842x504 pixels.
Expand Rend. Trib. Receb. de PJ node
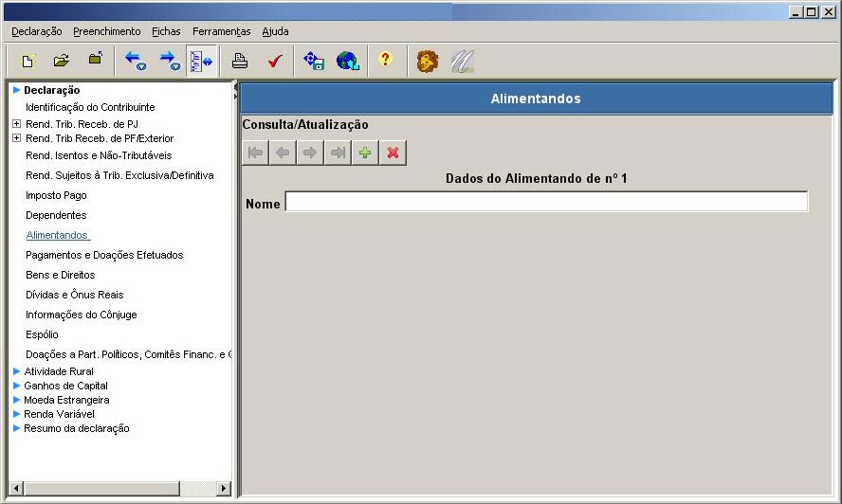coord(16,123)
